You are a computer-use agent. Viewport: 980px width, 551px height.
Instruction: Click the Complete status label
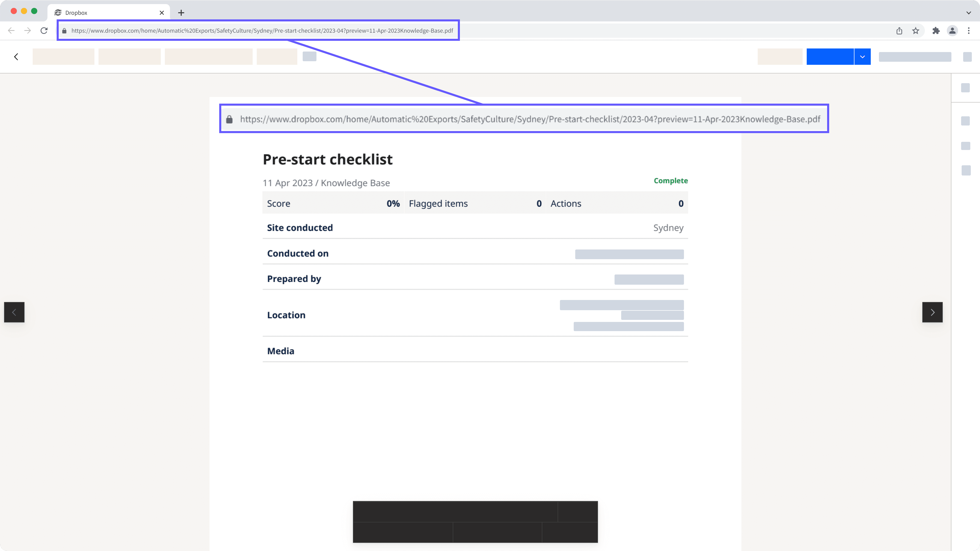(670, 181)
